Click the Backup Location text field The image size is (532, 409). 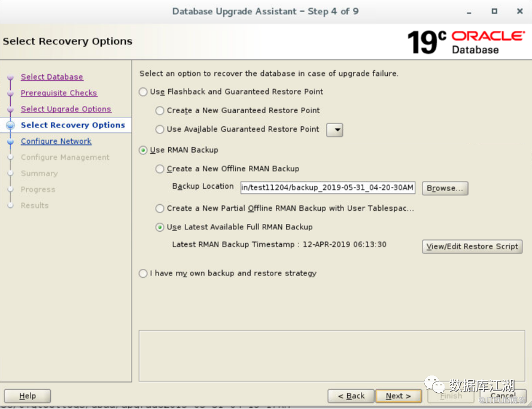point(328,187)
